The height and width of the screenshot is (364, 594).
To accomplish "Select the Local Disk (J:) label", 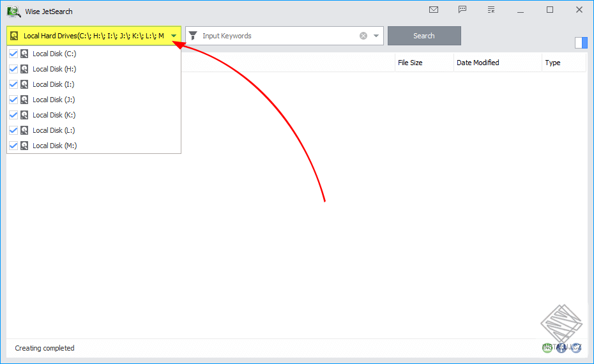I will point(54,100).
